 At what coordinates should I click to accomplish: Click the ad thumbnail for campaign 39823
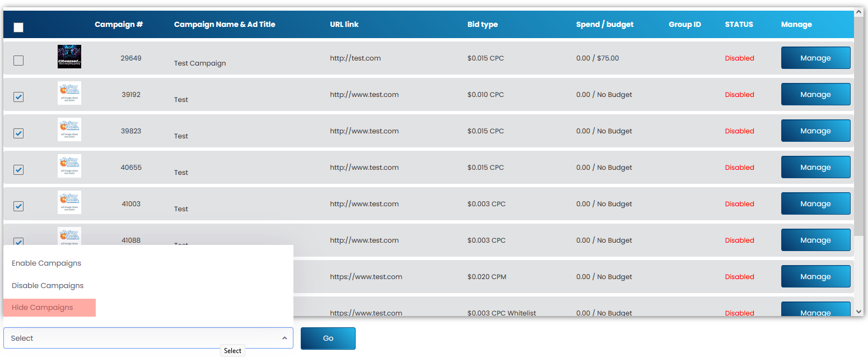point(69,129)
